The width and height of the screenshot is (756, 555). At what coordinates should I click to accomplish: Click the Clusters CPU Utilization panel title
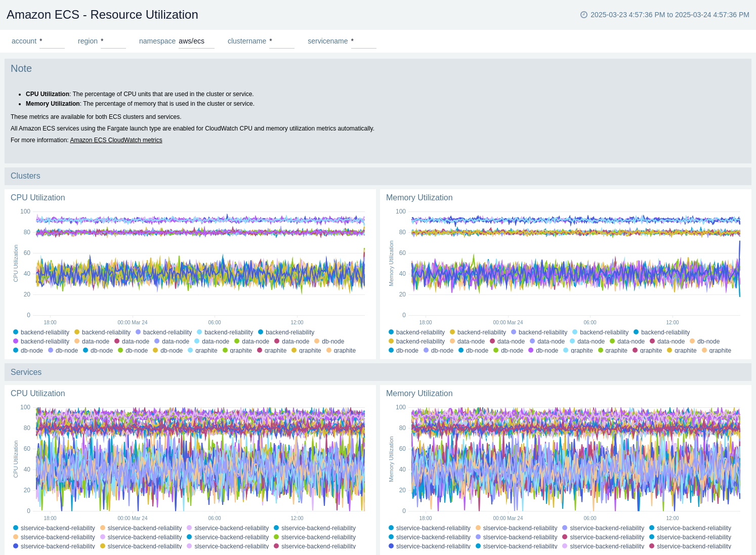click(38, 198)
